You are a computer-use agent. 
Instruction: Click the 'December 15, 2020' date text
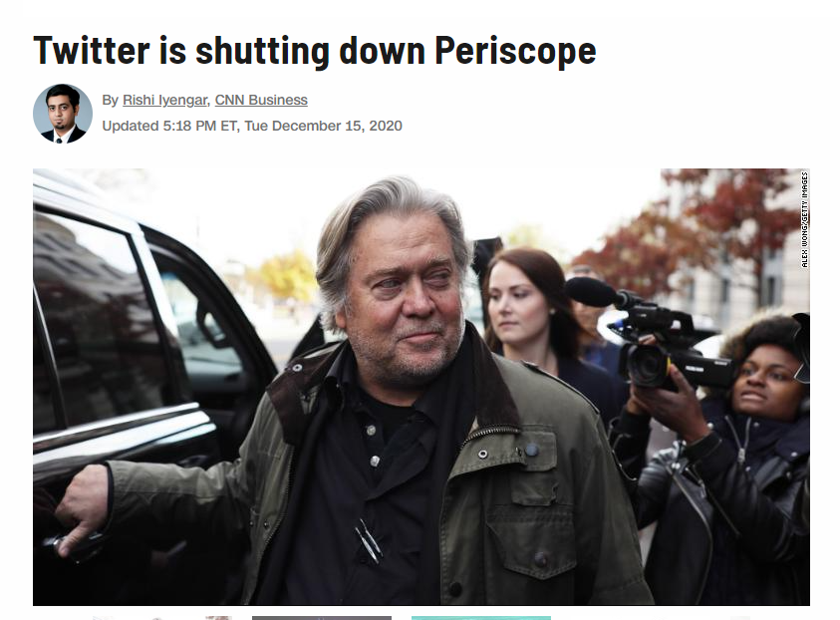pyautogui.click(x=338, y=126)
